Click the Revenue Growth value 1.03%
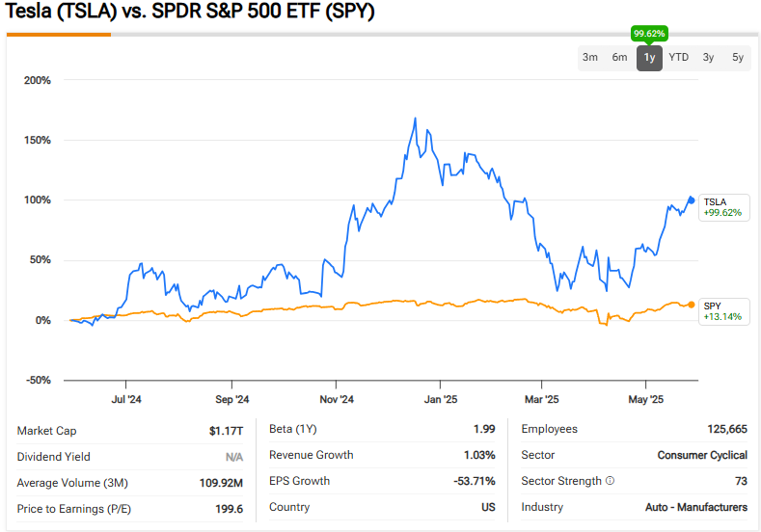 [x=479, y=455]
